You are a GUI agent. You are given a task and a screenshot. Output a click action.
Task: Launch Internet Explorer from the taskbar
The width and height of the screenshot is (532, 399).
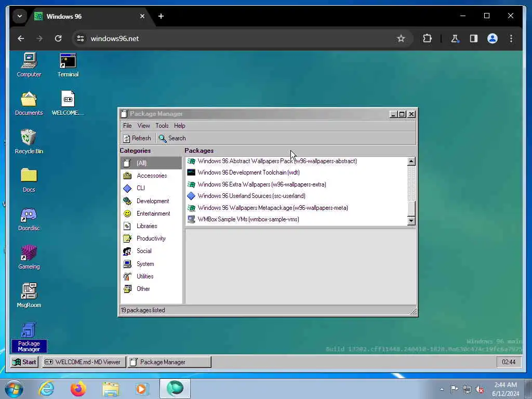coord(46,389)
